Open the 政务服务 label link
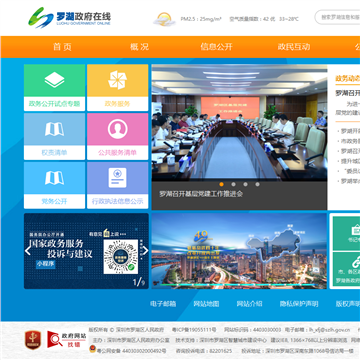The width and height of the screenshot is (360, 360). 117,104
